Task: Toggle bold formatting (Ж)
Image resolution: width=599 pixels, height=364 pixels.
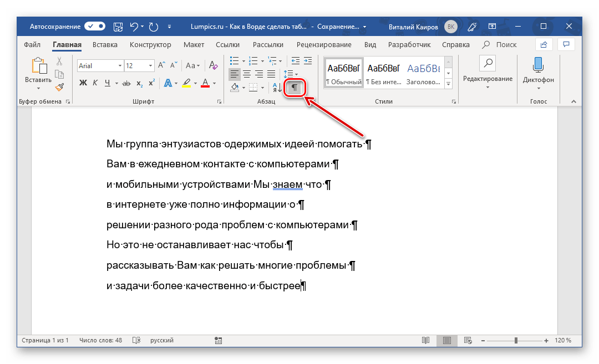Action: 83,84
